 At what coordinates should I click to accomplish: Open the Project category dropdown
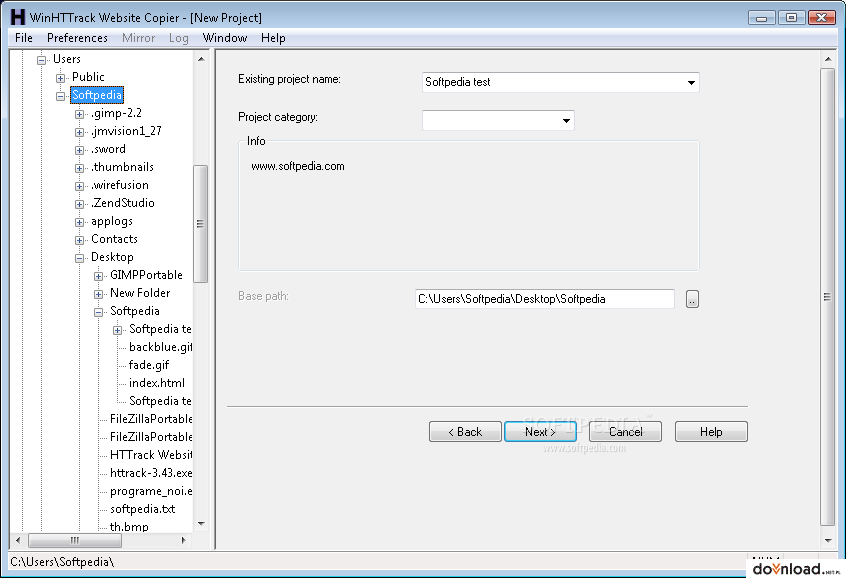pos(566,120)
